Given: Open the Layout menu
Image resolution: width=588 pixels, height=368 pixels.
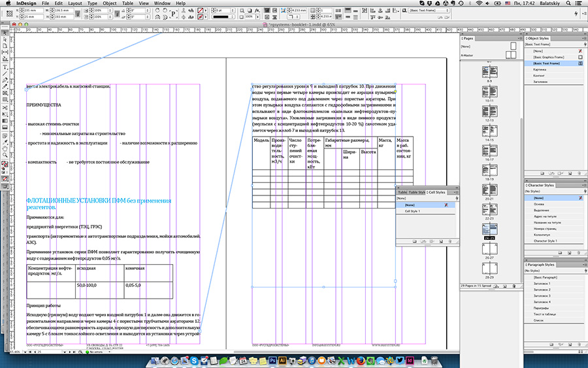Looking at the screenshot, I should tap(74, 3).
